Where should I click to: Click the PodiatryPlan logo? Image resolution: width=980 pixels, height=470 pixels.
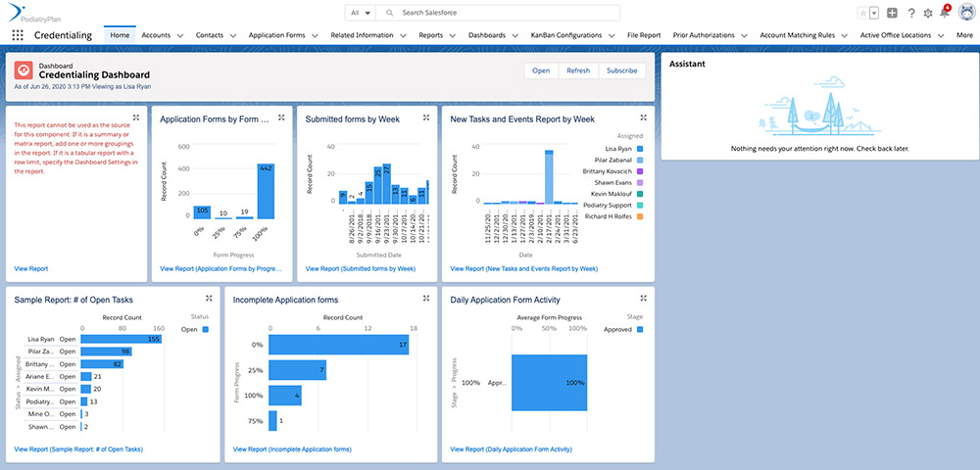pyautogui.click(x=35, y=12)
